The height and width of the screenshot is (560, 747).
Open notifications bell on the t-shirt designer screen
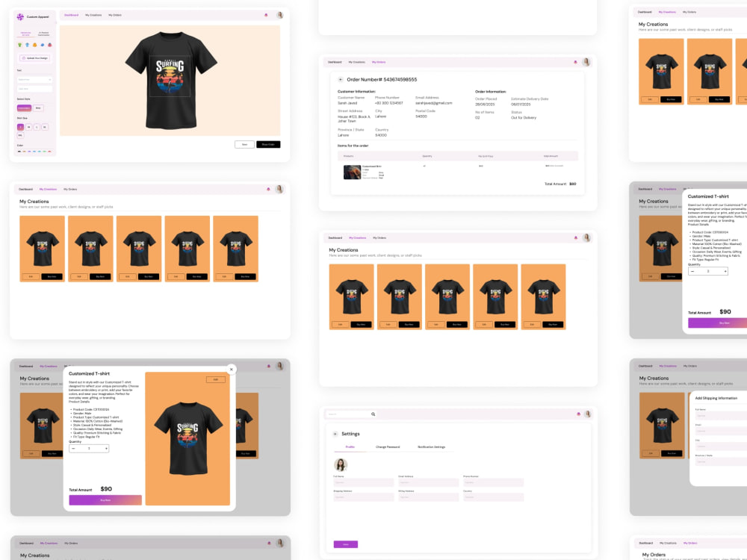pos(266,15)
